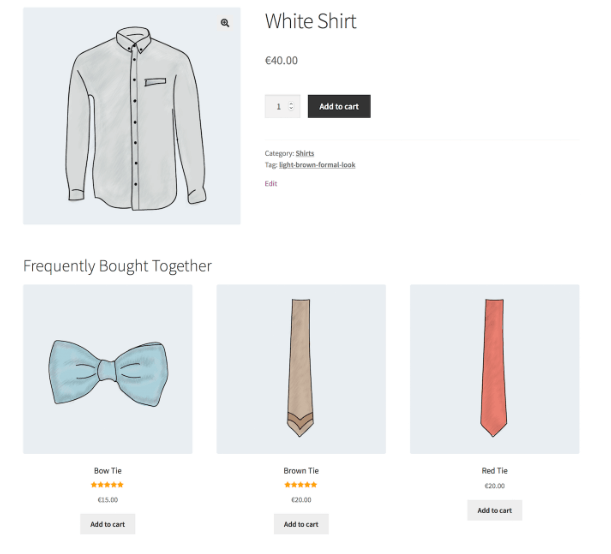
Task: Click the Red Tie product title
Action: (x=494, y=470)
